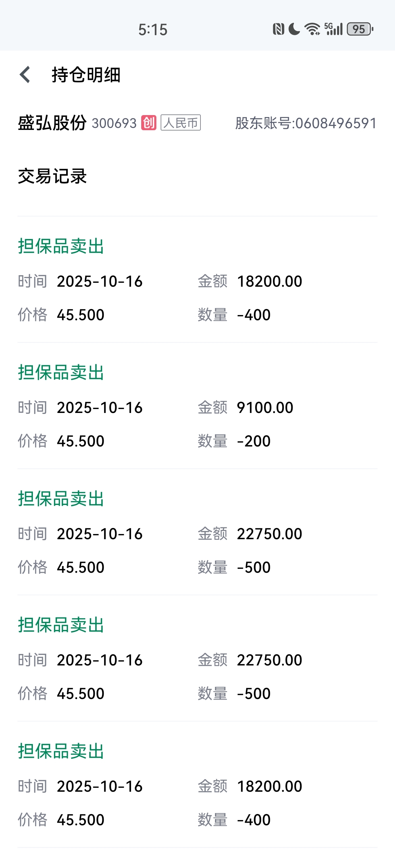Tap stock name 盛弘股份
The width and height of the screenshot is (395, 868).
tap(52, 123)
